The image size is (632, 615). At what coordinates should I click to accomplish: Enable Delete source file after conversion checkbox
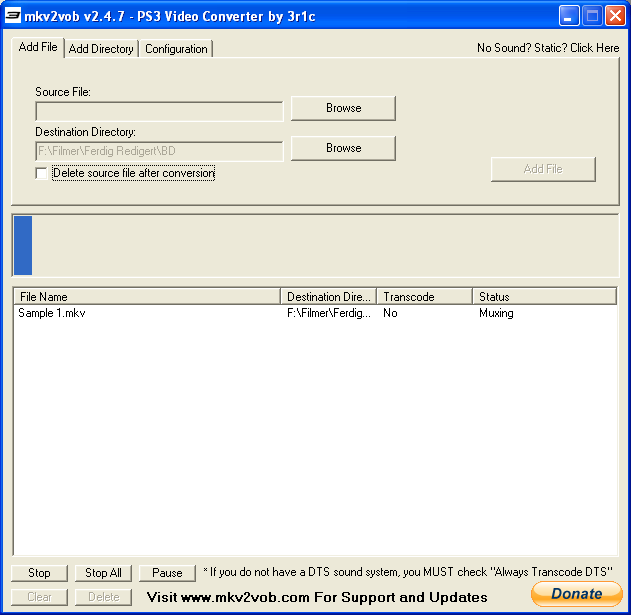click(x=41, y=173)
